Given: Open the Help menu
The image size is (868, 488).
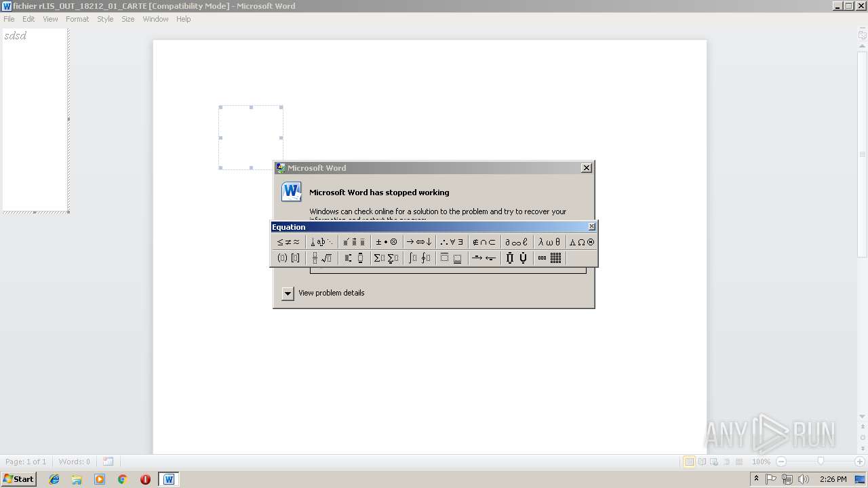Looking at the screenshot, I should point(183,19).
